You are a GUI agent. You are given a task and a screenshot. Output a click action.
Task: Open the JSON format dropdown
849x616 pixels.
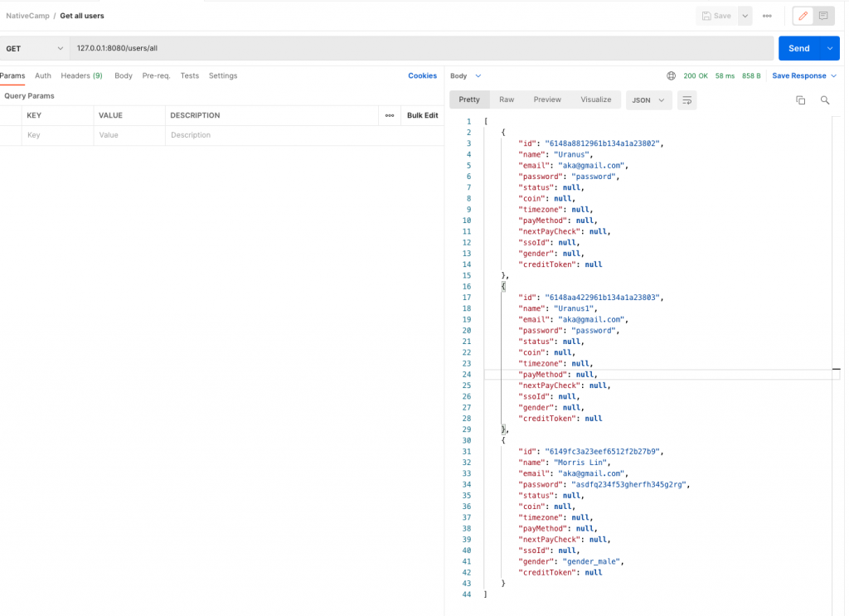coord(648,100)
